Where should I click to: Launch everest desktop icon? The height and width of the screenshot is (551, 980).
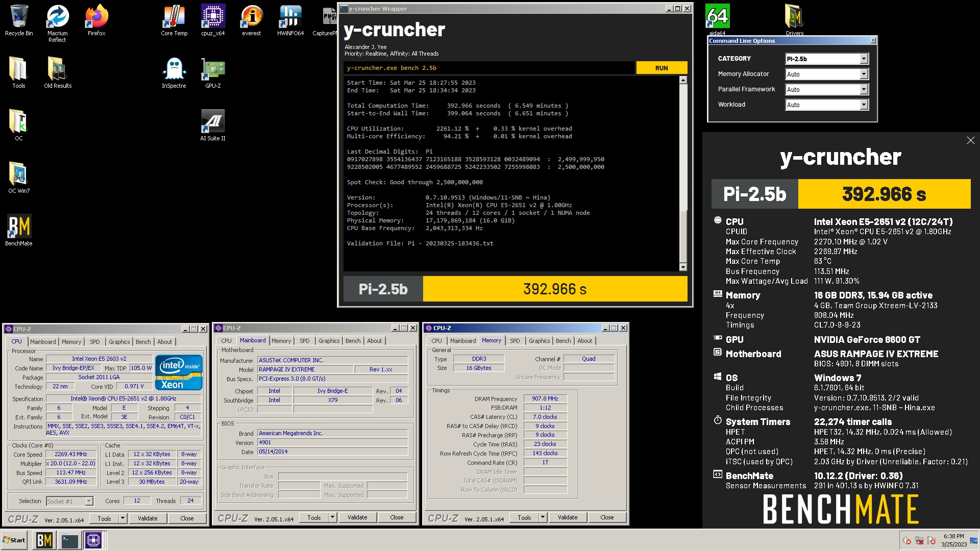coord(251,20)
